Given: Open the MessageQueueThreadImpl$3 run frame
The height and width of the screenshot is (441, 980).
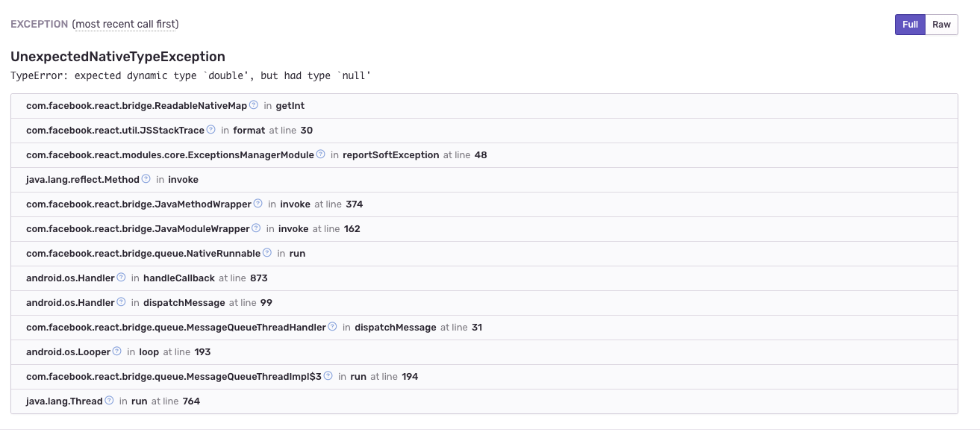Looking at the screenshot, I should [484, 377].
